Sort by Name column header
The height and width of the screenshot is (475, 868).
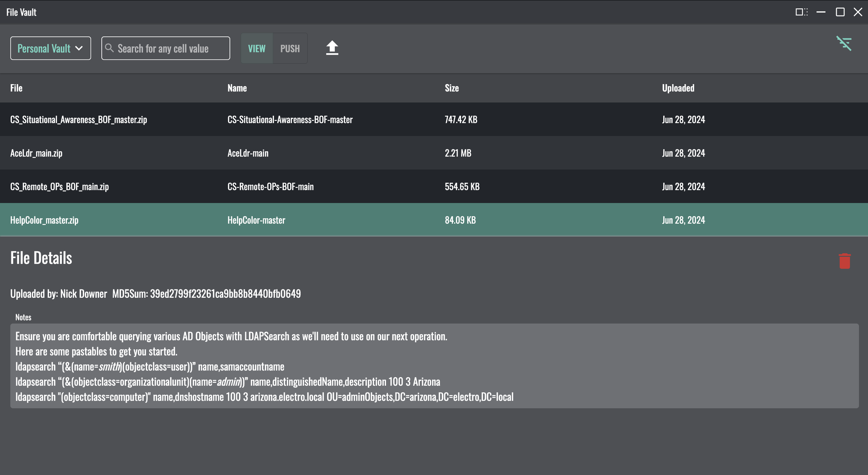tap(237, 88)
